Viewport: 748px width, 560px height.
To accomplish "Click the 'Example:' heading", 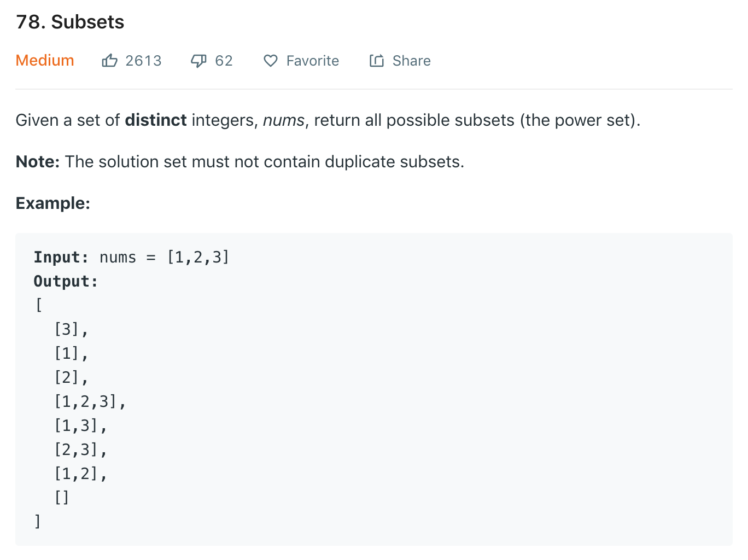I will (53, 203).
